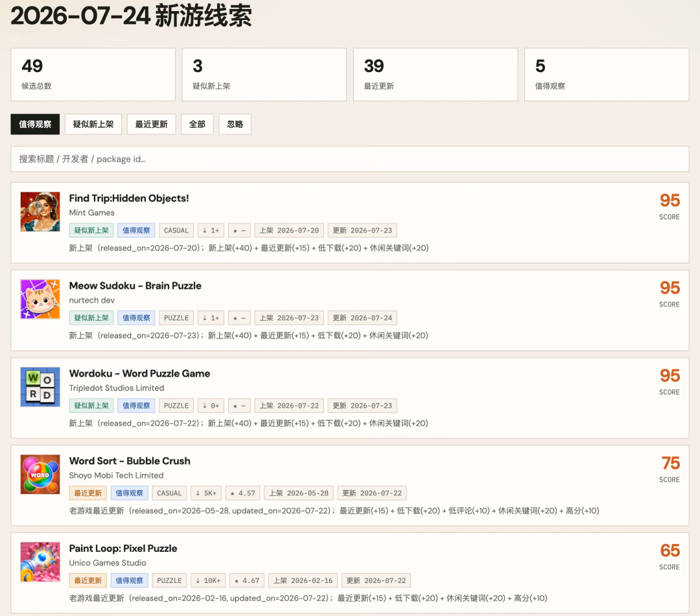Click the 候选总数 49 stat card

(93, 75)
